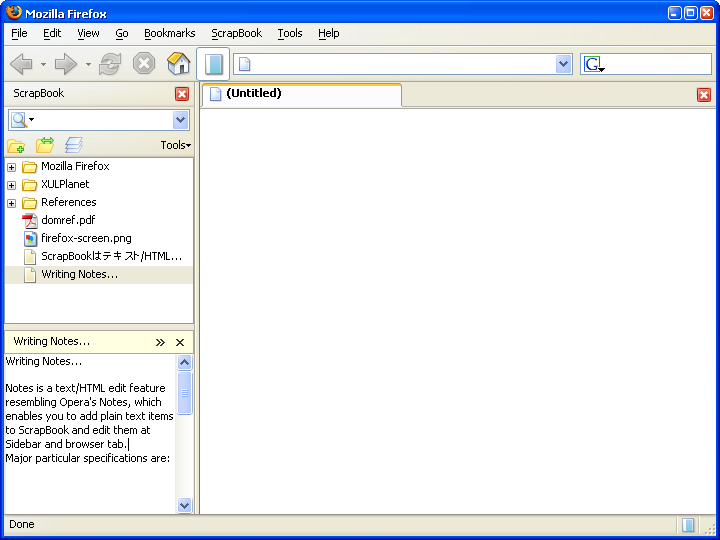The height and width of the screenshot is (540, 720).
Task: Toggle the ScrapBook sidebar toolbar button
Action: [213, 64]
